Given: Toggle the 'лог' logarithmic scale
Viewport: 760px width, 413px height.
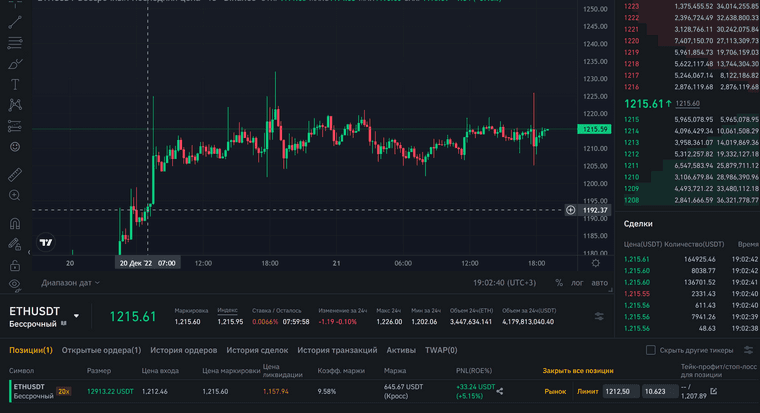Looking at the screenshot, I should 578,283.
